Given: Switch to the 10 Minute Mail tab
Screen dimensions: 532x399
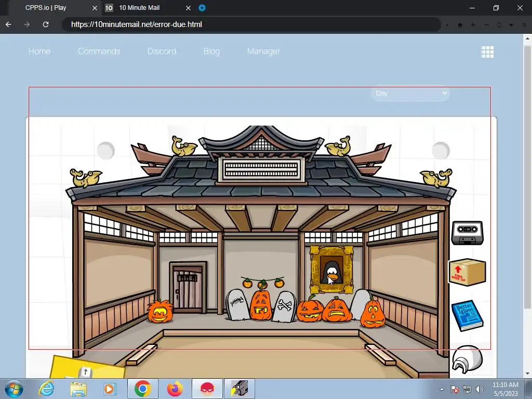Looking at the screenshot, I should tap(139, 8).
